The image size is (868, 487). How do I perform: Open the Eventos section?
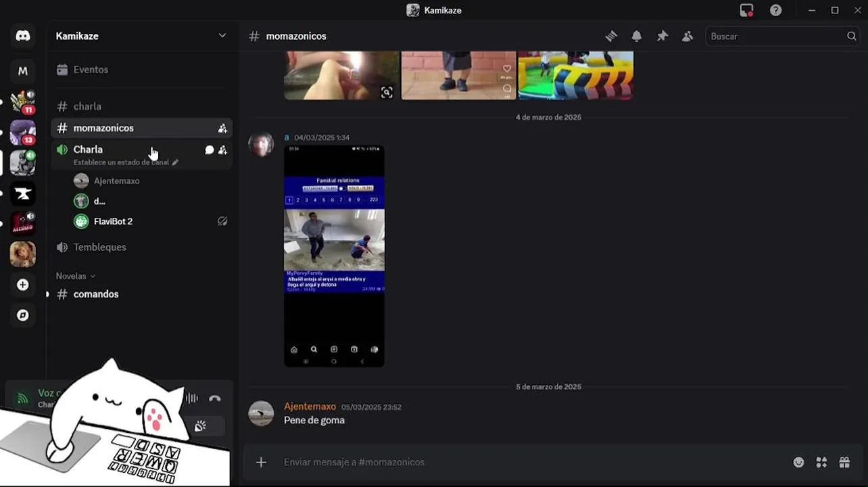click(x=141, y=70)
